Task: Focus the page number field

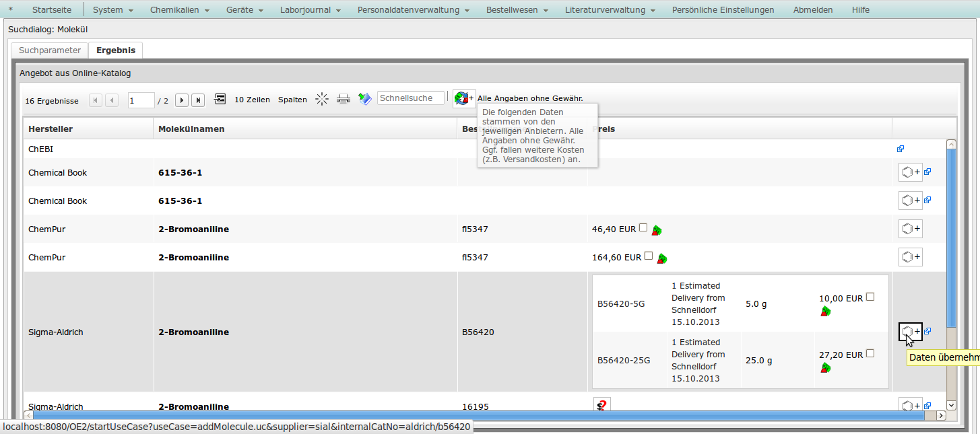Action: click(141, 100)
